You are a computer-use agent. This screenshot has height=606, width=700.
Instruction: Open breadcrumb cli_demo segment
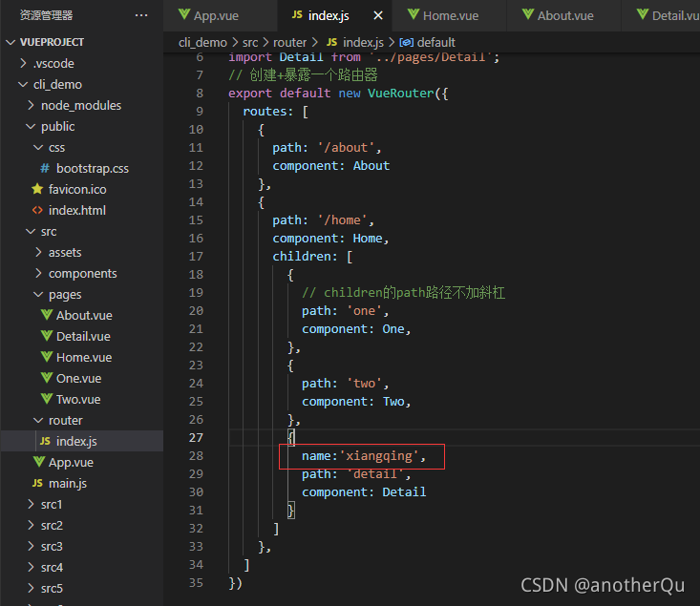[x=202, y=42]
